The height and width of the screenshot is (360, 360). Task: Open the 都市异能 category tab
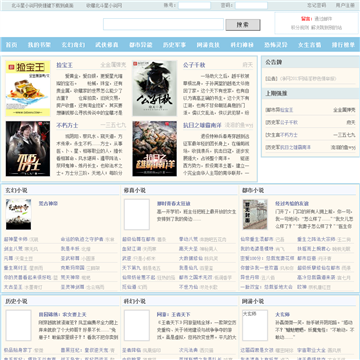[141, 45]
